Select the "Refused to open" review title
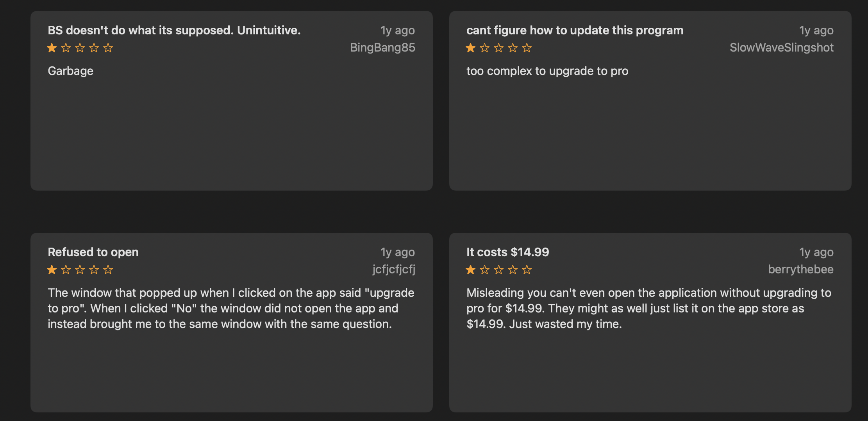 point(93,252)
